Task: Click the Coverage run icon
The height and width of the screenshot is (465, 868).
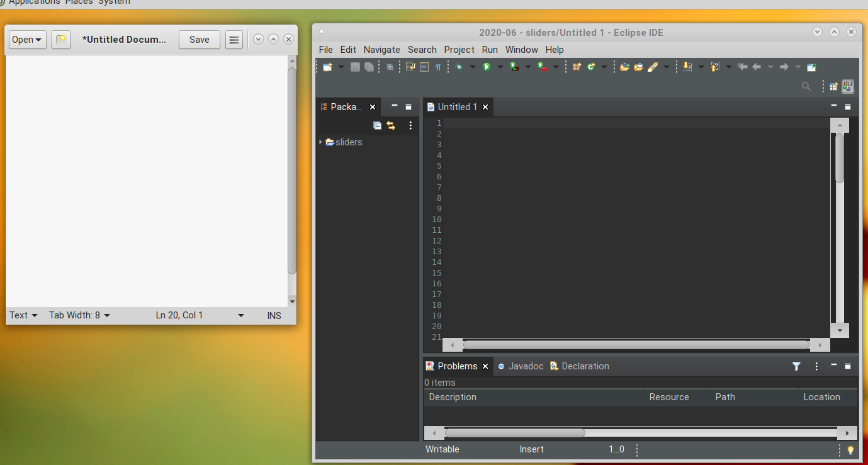Action: click(514, 67)
